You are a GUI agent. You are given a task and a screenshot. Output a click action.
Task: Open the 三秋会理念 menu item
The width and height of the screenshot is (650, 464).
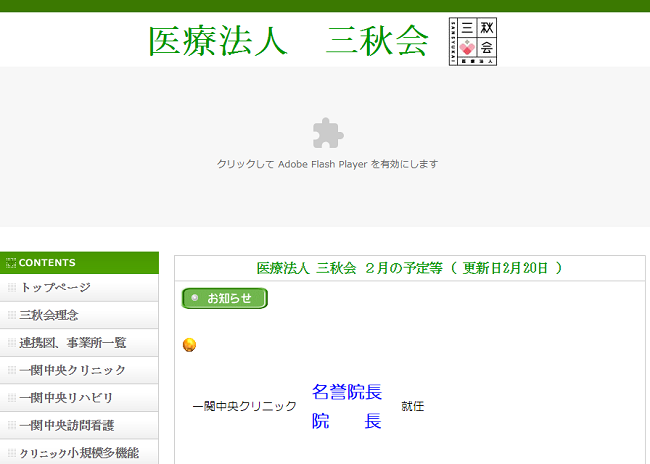click(79, 315)
